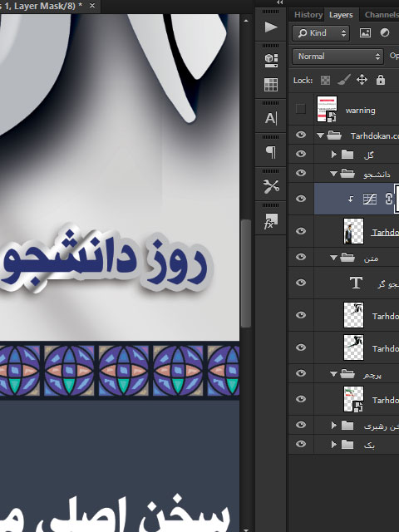
Task: Collapse the دانشجو group
Action: click(334, 174)
